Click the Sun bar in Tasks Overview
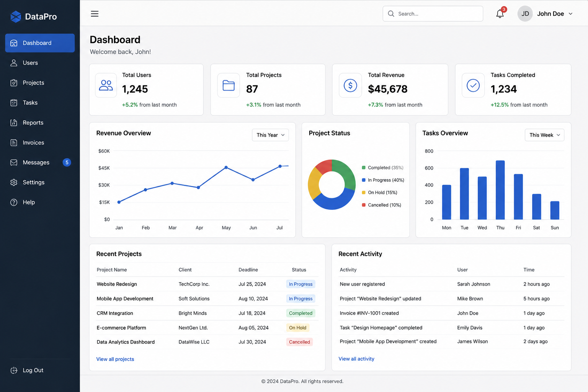The image size is (588, 392). [555, 210]
